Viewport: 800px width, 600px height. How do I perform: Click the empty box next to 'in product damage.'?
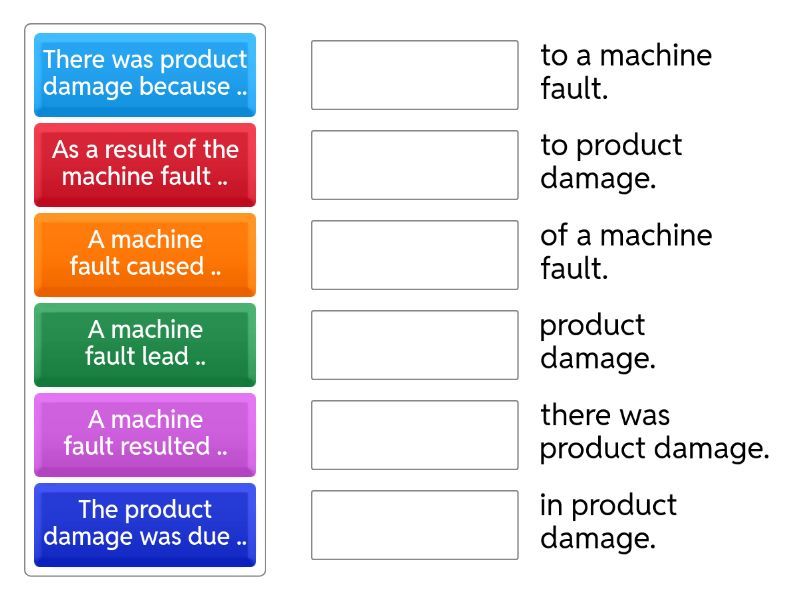(x=415, y=525)
